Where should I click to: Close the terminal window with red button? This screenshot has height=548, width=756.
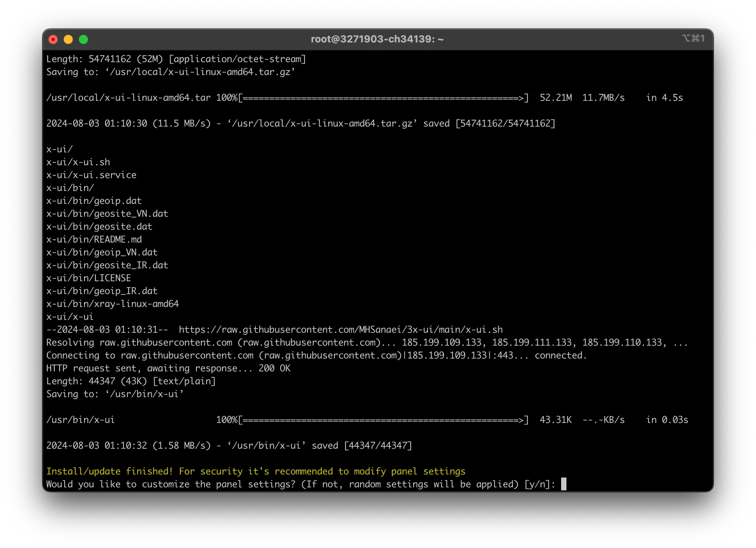pos(53,39)
